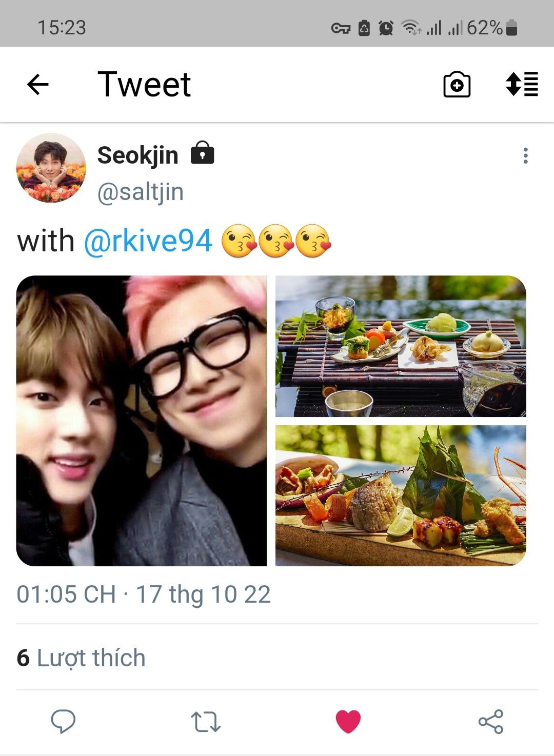Unlike the tweet via red heart
Image resolution: width=554 pixels, height=756 pixels.
[x=348, y=721]
